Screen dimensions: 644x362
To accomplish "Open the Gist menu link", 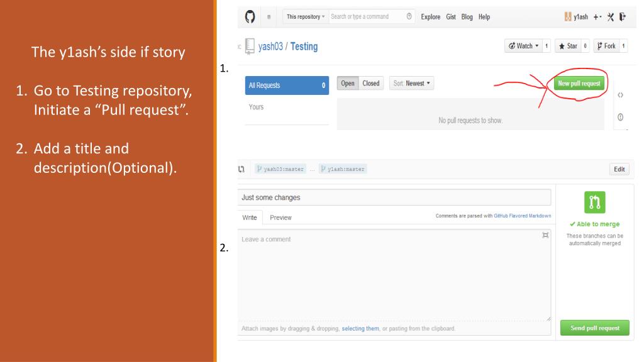I will tap(451, 17).
